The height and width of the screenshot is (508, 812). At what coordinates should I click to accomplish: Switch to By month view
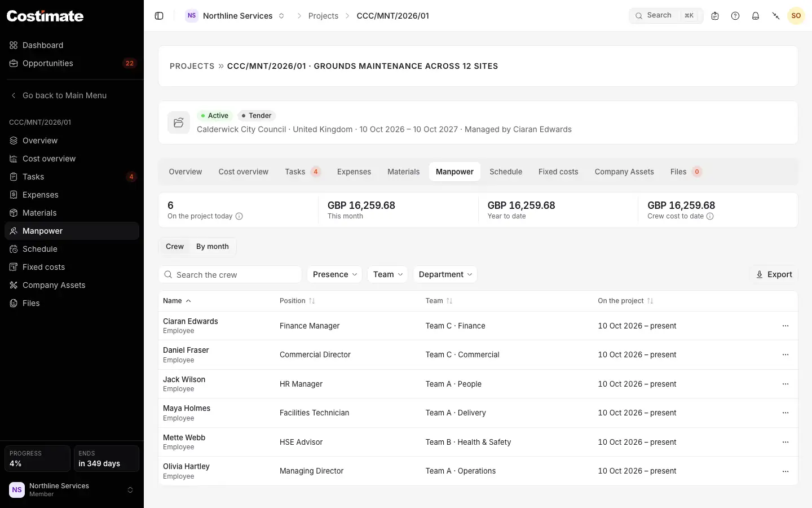tap(213, 247)
